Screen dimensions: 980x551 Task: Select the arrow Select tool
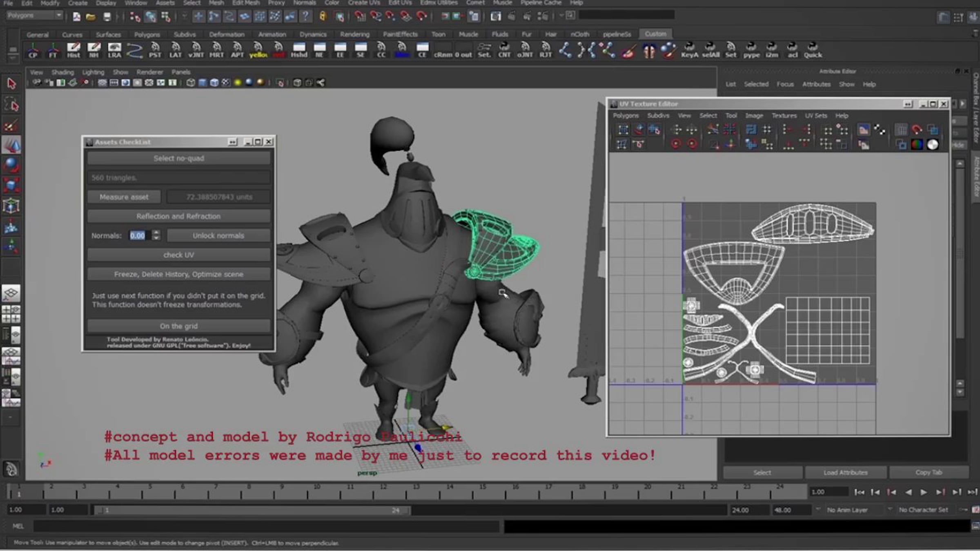pos(11,84)
